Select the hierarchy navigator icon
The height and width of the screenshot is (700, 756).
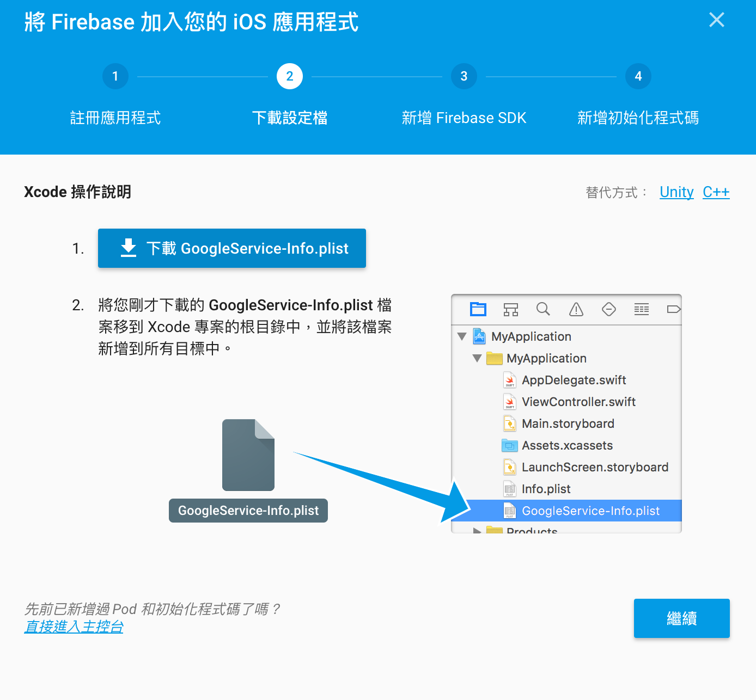coord(510,309)
